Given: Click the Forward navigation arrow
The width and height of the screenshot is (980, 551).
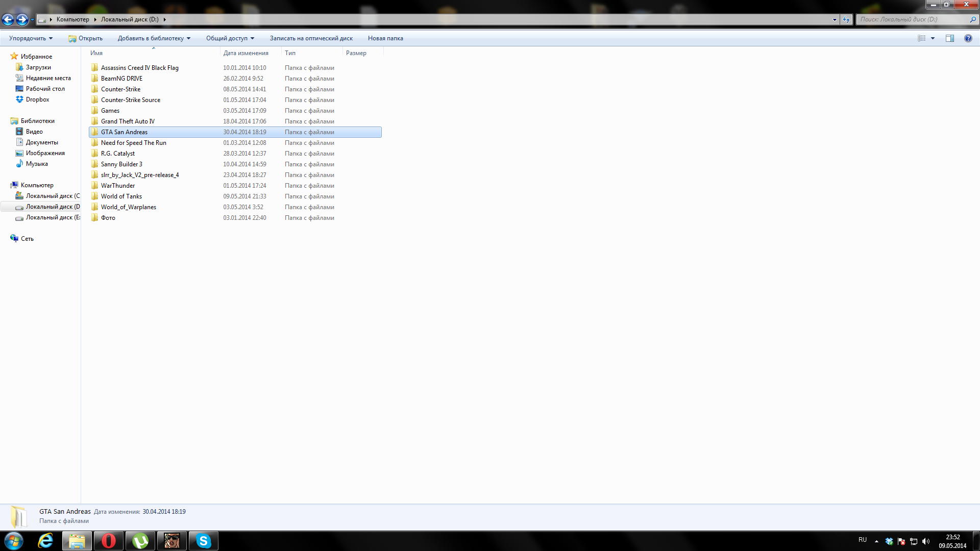Looking at the screenshot, I should (22, 19).
